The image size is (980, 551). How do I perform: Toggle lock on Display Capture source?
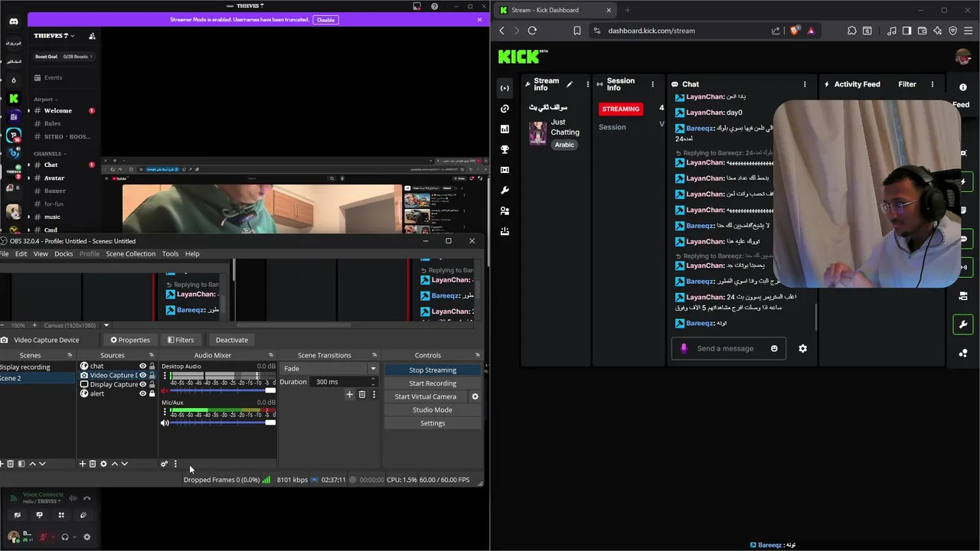click(152, 384)
